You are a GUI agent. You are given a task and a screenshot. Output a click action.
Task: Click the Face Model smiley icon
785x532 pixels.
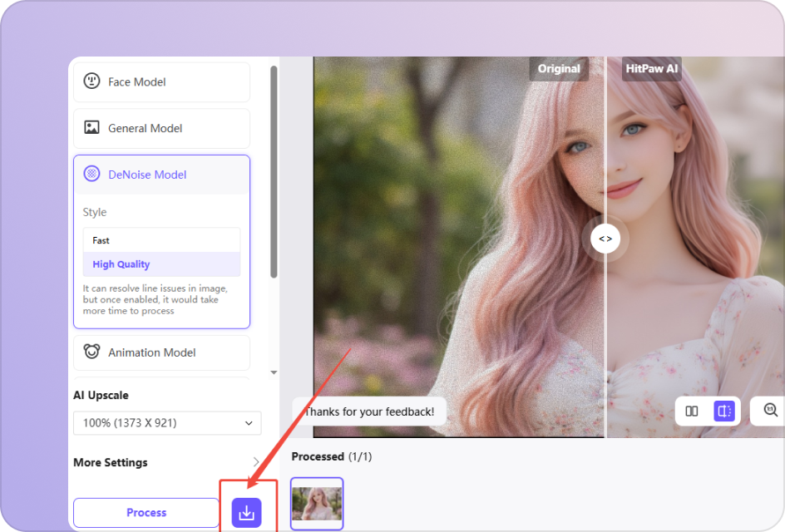[91, 81]
